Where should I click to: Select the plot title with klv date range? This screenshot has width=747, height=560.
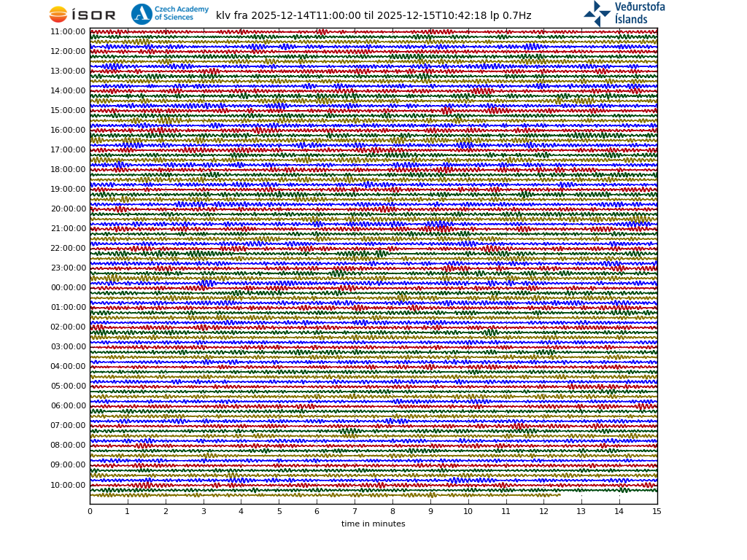tap(373, 15)
